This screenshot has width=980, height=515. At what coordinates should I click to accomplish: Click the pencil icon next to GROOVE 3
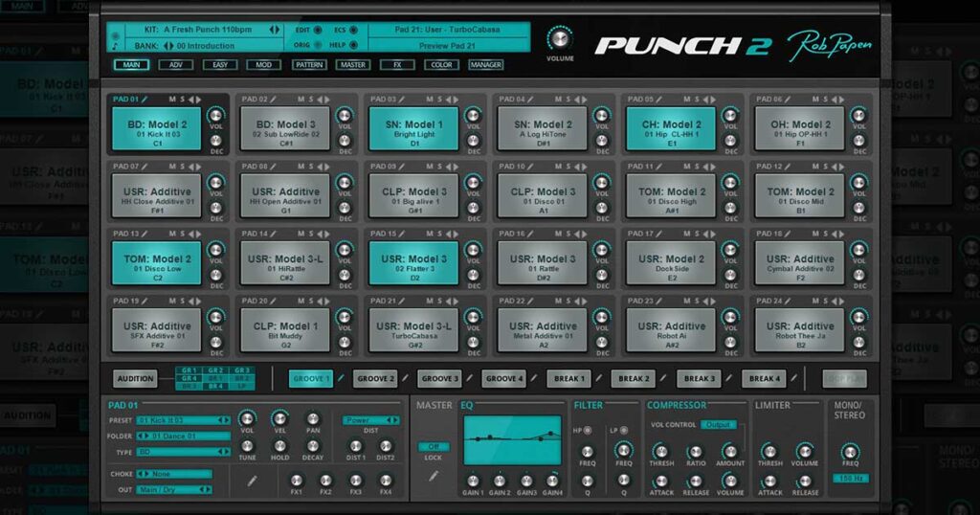(470, 378)
